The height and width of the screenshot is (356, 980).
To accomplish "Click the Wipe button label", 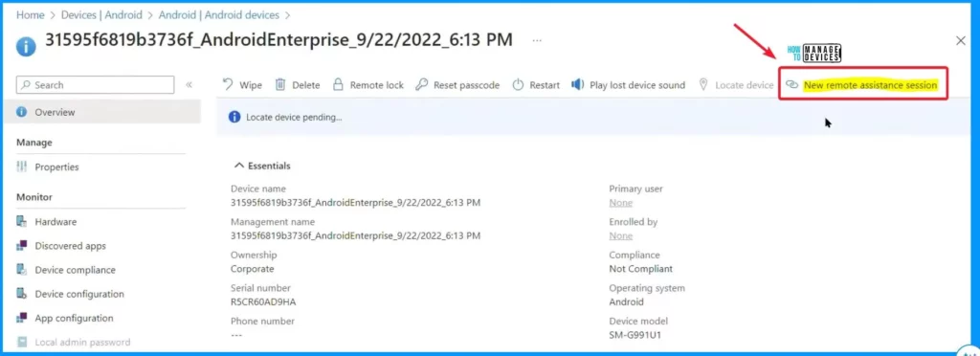I will [251, 85].
